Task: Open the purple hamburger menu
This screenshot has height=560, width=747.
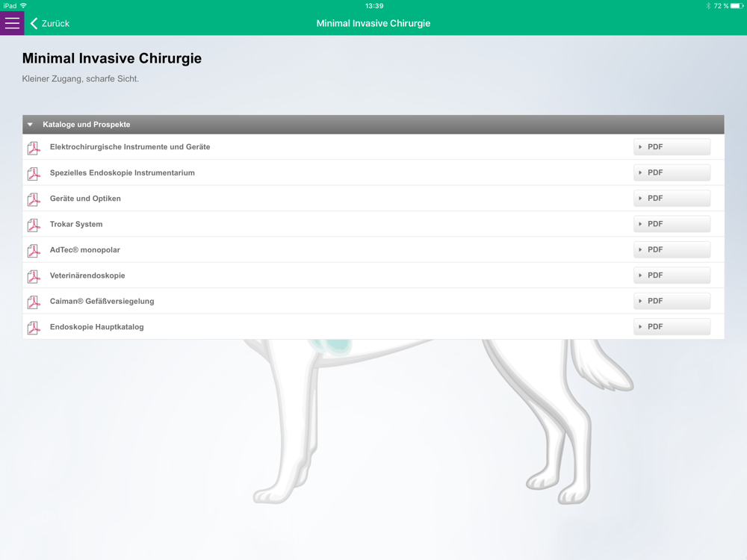Action: (x=12, y=23)
